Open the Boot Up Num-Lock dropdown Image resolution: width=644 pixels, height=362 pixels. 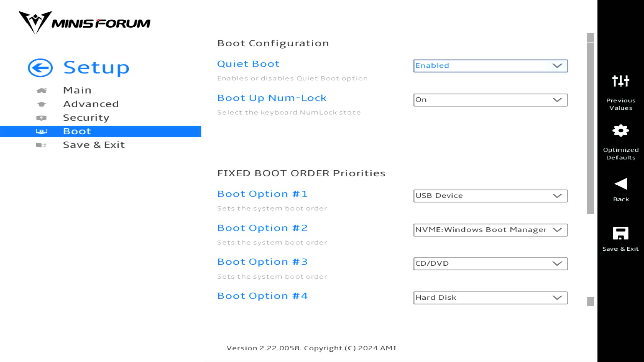click(490, 100)
